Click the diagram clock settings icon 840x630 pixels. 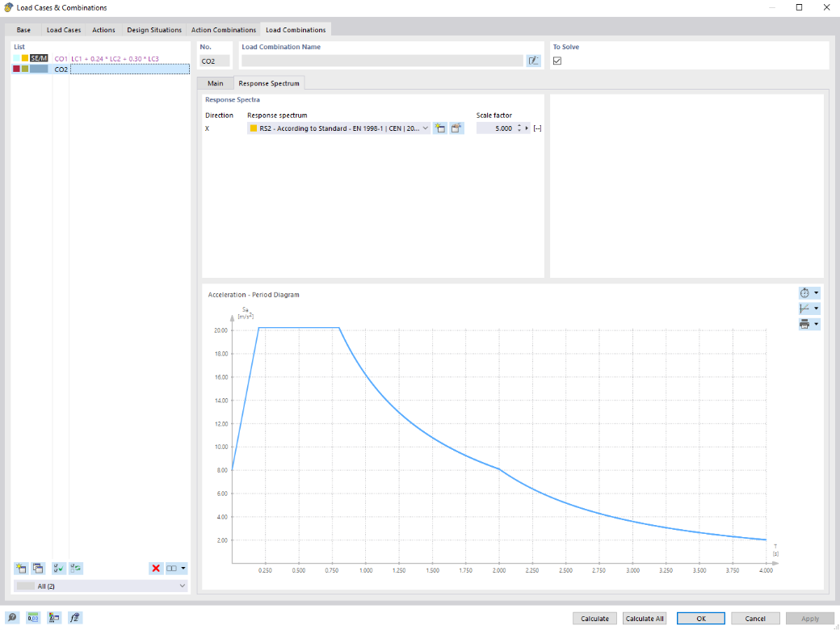804,293
